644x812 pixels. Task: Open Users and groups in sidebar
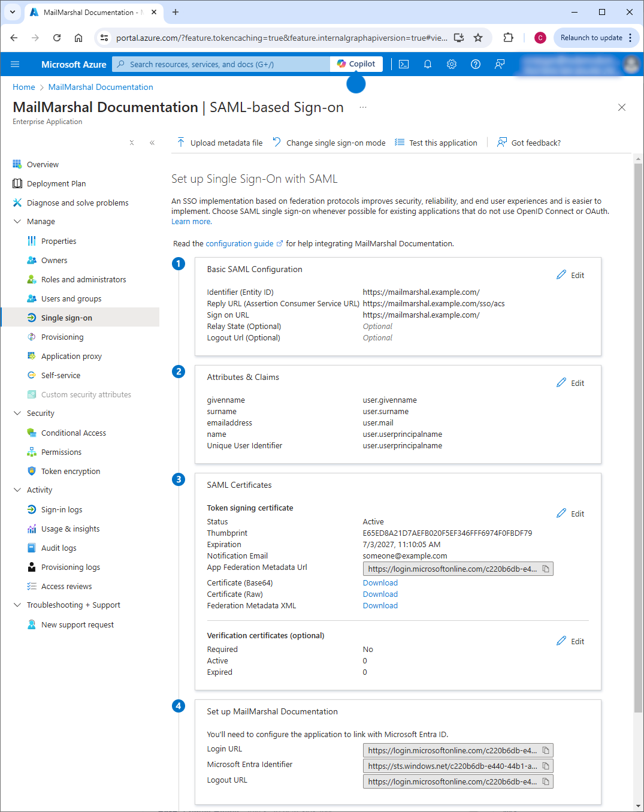pos(71,299)
